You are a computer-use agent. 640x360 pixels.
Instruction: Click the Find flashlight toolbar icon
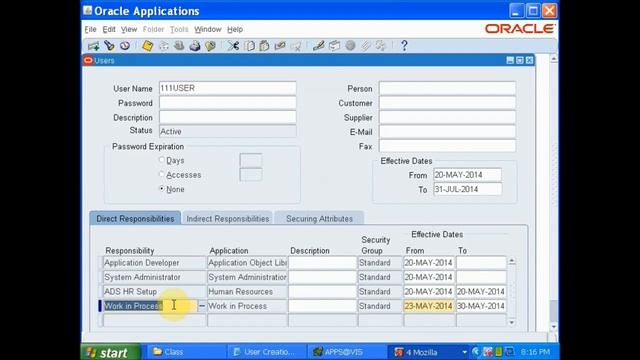tap(109, 46)
